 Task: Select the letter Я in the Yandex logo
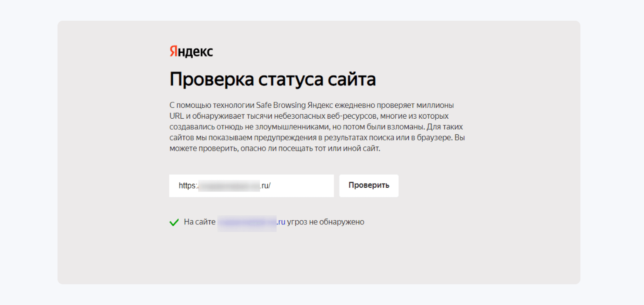click(x=173, y=51)
